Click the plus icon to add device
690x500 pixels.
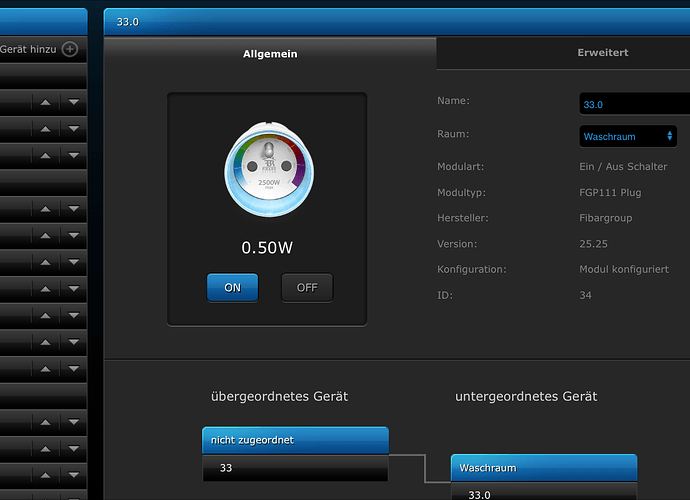coord(69,48)
